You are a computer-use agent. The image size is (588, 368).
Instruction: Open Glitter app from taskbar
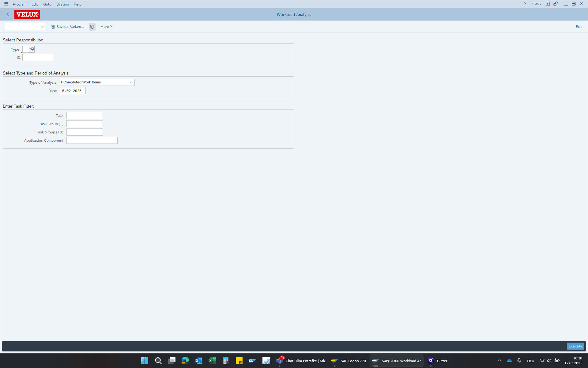pos(438,361)
